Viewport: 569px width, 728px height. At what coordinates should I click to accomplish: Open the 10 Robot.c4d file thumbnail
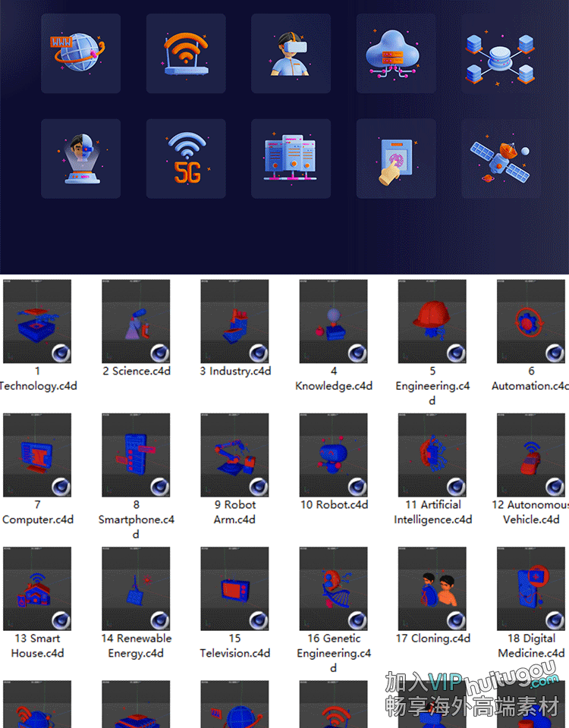pyautogui.click(x=334, y=455)
